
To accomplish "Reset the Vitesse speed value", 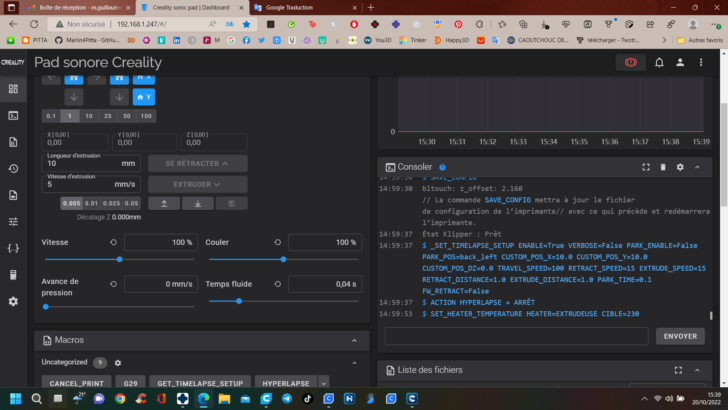I will [112, 243].
